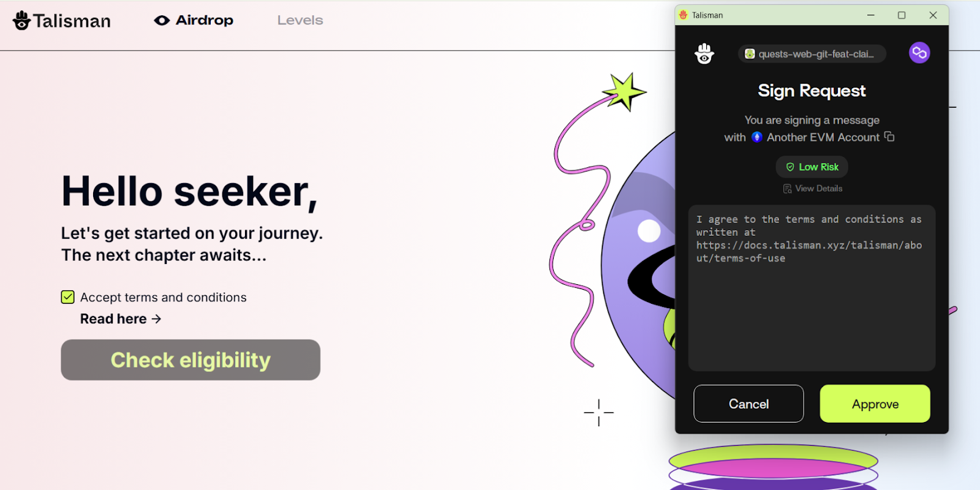Image resolution: width=980 pixels, height=490 pixels.
Task: Cancel the sign request
Action: [748, 404]
